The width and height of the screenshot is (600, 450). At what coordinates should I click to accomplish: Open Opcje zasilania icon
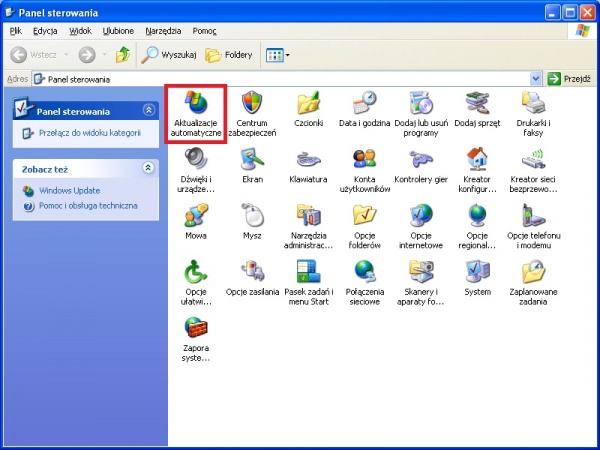pyautogui.click(x=252, y=277)
